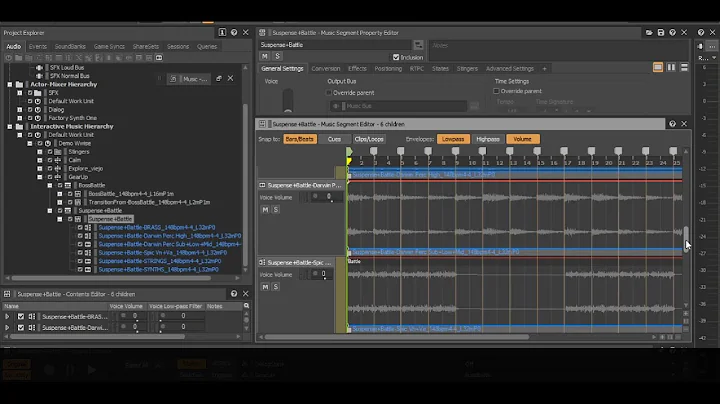Switch to the SoundBanks tab
The height and width of the screenshot is (404, 720).
tap(70, 46)
